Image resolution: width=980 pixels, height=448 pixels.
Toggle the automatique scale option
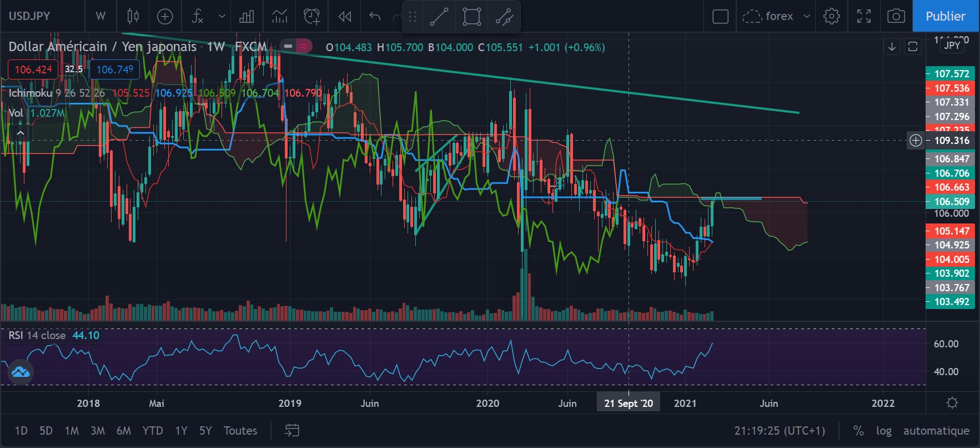coord(936,431)
